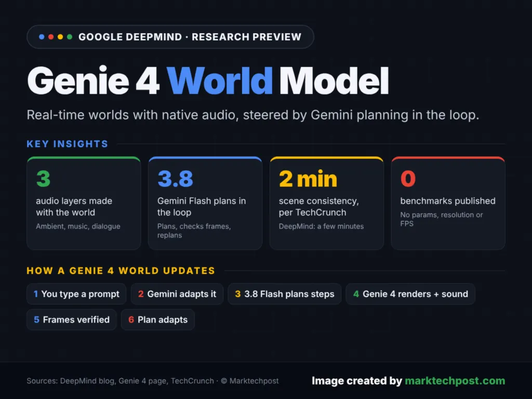Select step 2 Gemini adapts it
The image size is (532, 399).
point(177,294)
